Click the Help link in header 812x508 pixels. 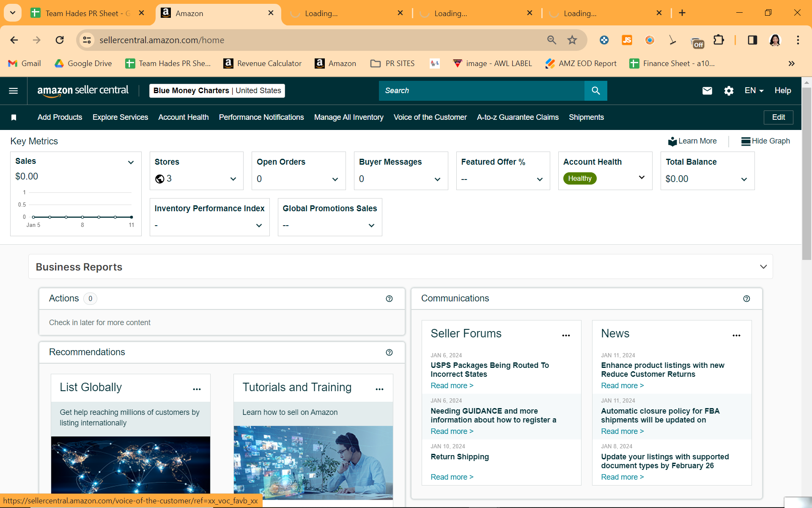783,91
